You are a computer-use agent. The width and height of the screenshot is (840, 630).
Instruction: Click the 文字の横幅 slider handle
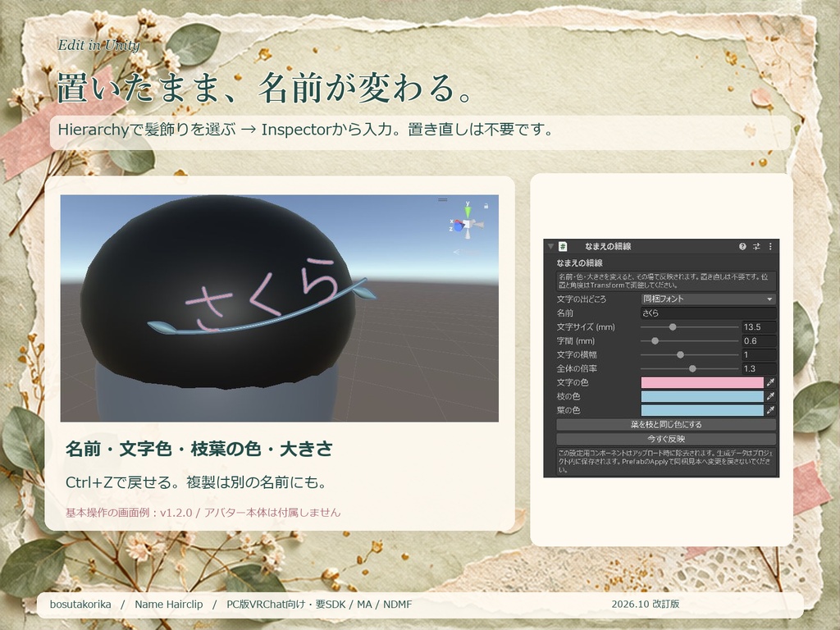680,354
